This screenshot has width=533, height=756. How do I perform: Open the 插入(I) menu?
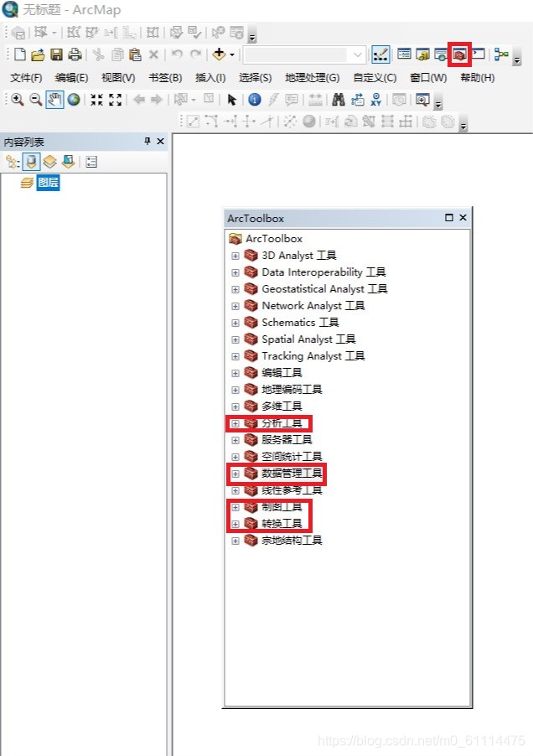(210, 78)
